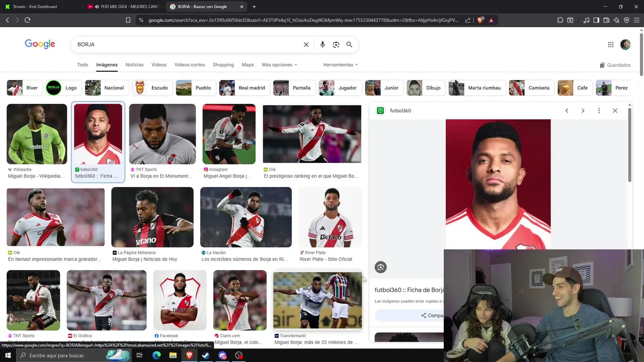Switch to the 'Noticias' tab

(x=134, y=65)
